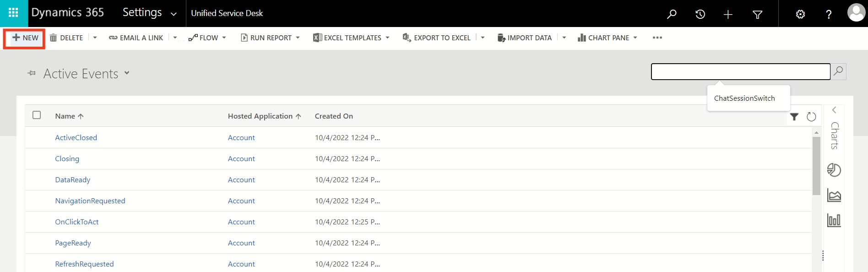This screenshot has height=272, width=868.
Task: Open recently viewed items history icon
Action: click(700, 14)
